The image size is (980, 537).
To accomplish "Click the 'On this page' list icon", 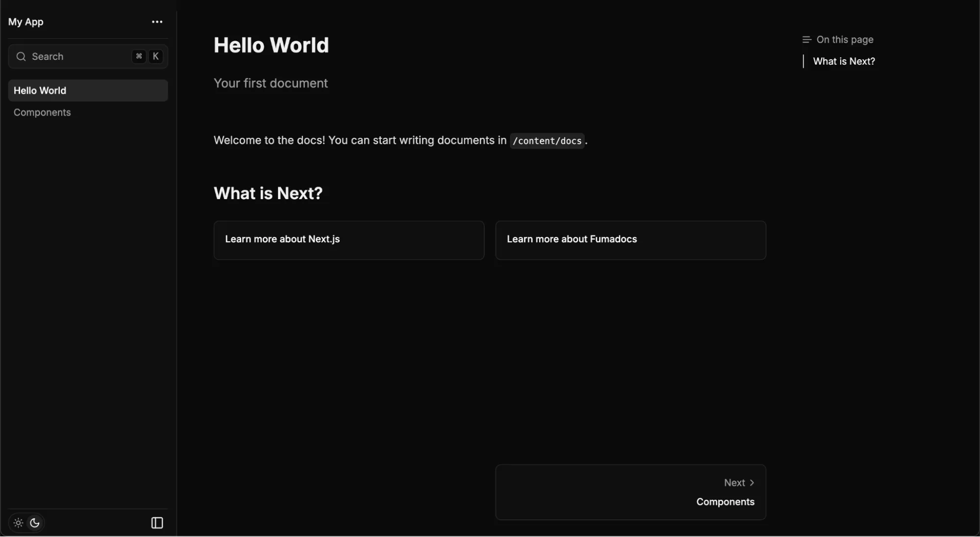I will (806, 40).
